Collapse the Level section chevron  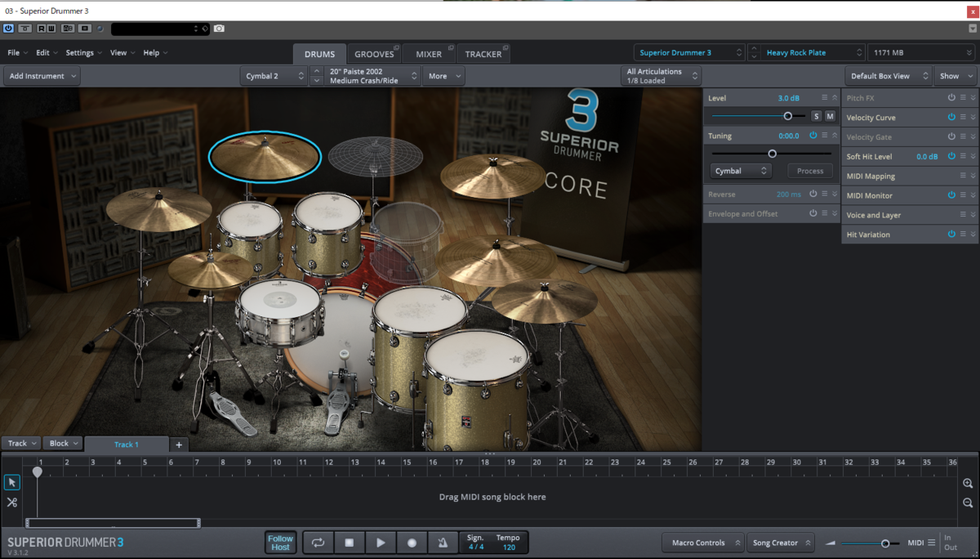click(835, 98)
